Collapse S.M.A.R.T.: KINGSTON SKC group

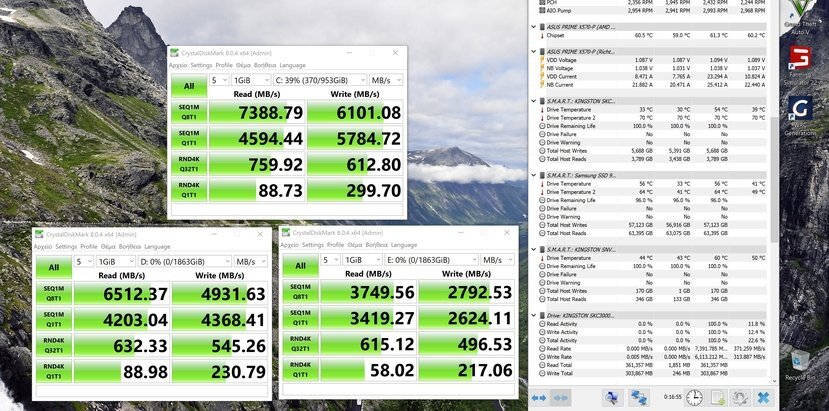point(533,101)
